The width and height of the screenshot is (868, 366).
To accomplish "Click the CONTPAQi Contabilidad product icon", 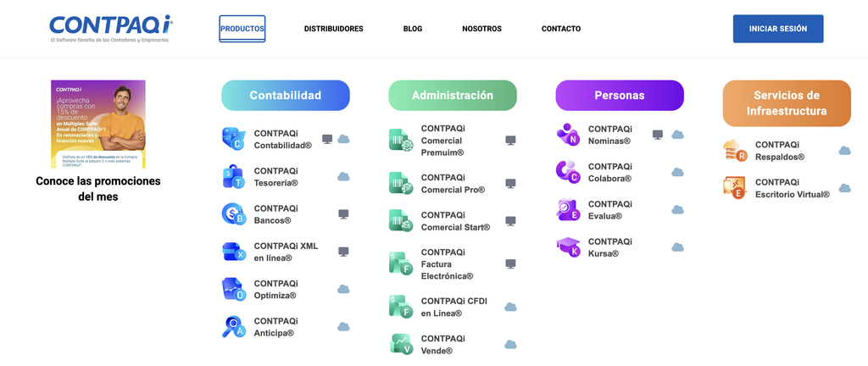I will click(x=234, y=139).
